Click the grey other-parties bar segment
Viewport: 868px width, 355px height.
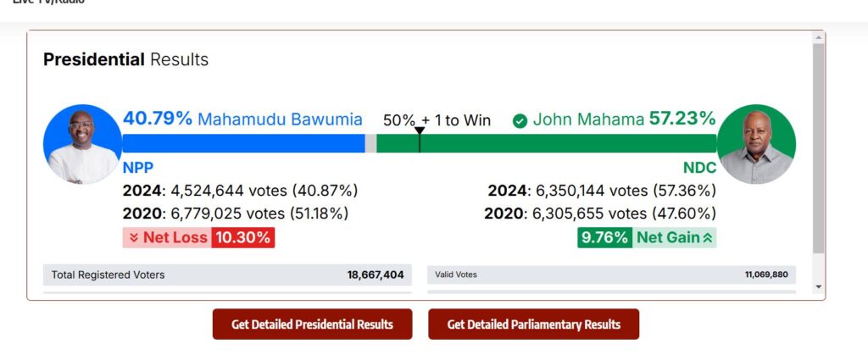[x=371, y=143]
